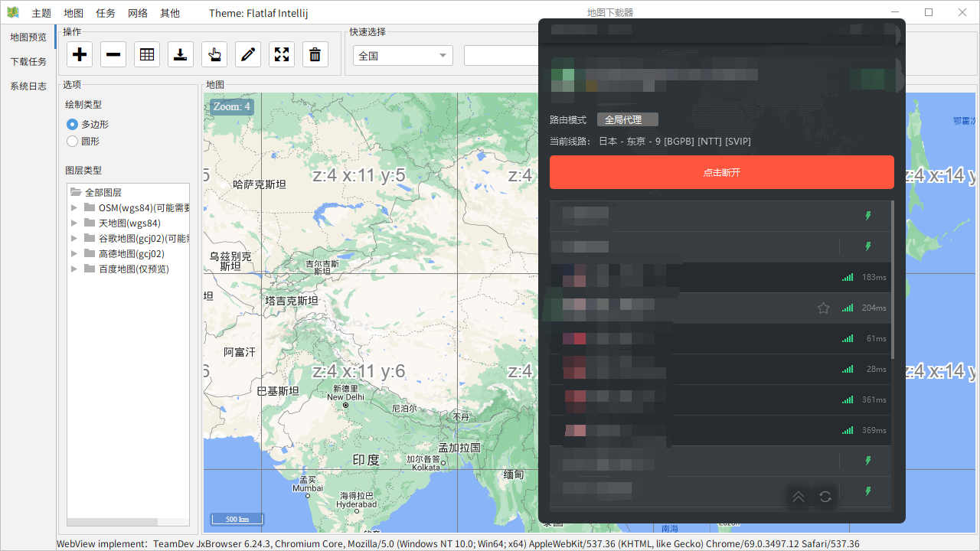Click the map app icon in title bar
This screenshot has height=551, width=980.
13,12
